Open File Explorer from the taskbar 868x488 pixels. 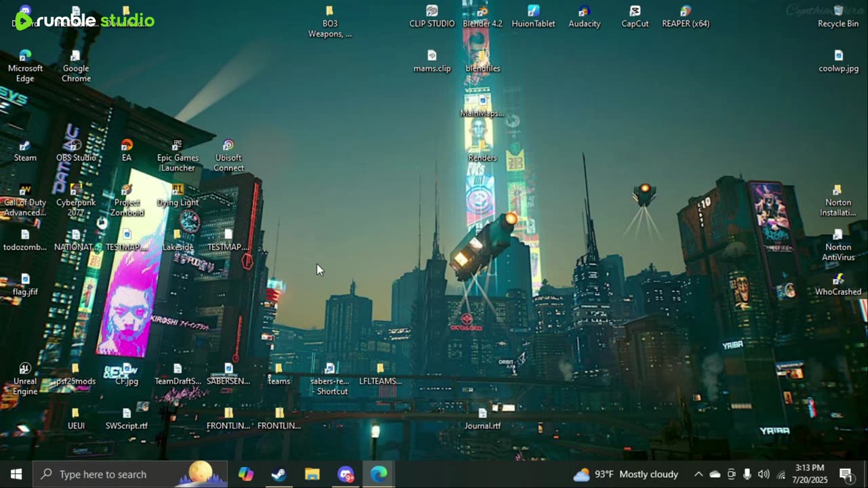pyautogui.click(x=312, y=474)
